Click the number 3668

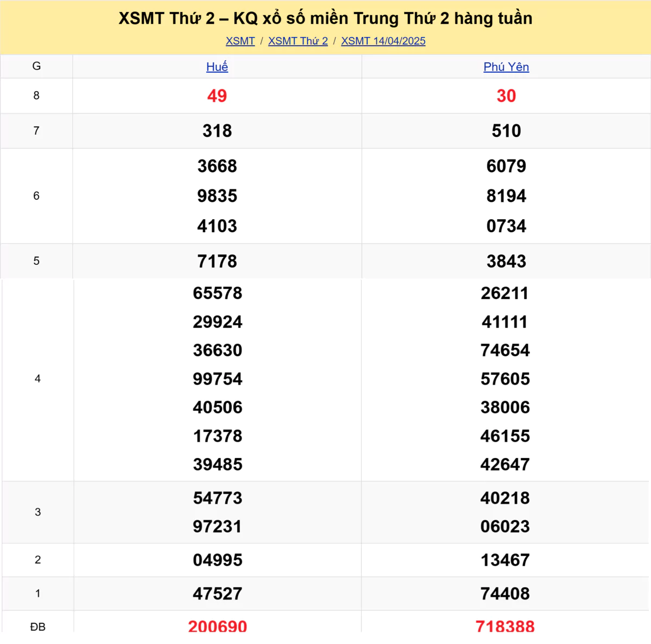pos(217,166)
